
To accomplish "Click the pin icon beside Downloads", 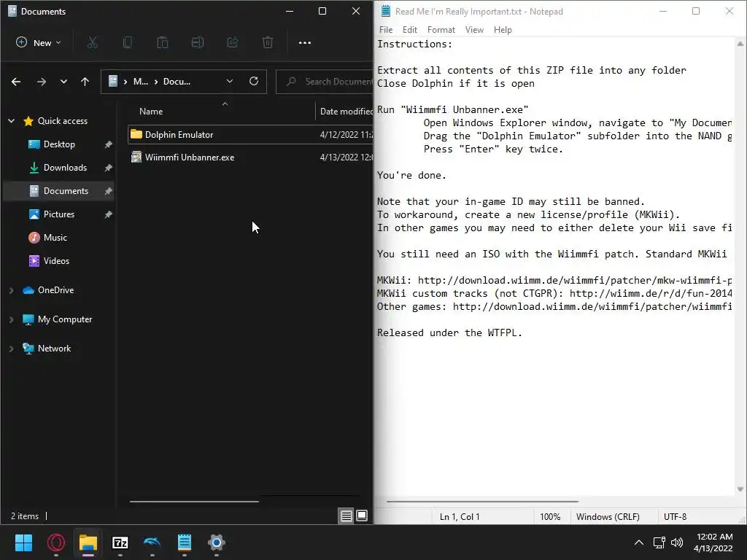I will [x=108, y=168].
